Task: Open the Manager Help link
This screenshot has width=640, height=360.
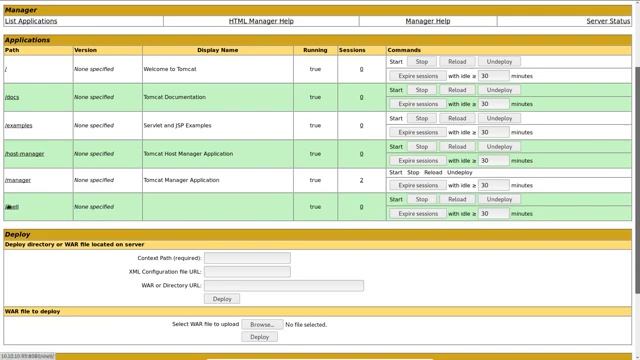Action: (428, 21)
